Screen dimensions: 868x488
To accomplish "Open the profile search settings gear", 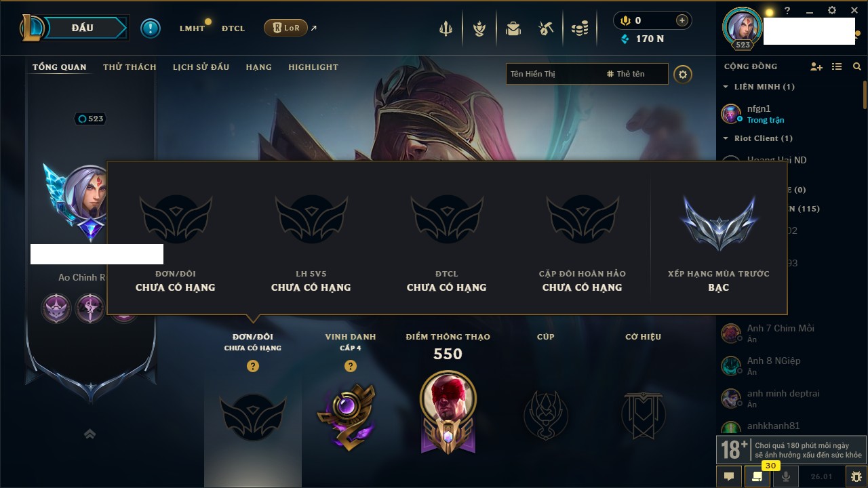I will coord(683,74).
